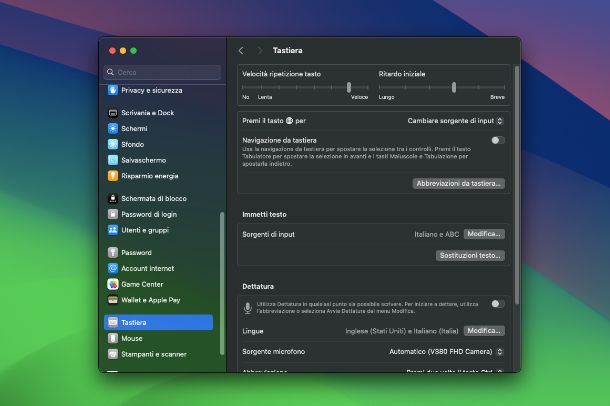Screen dimensions: 610x406
Task: Select Sfondo label in sidebar
Action: tap(133, 144)
